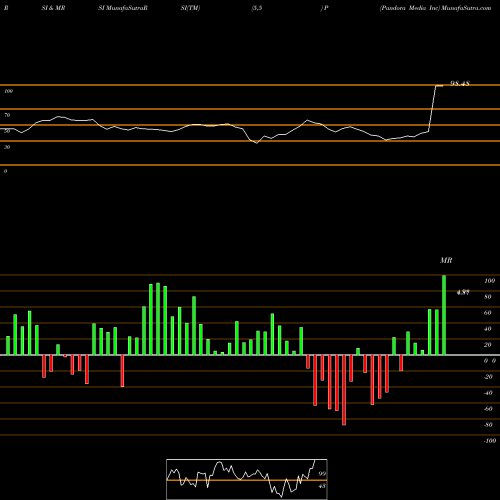
Task: Click the MR axis label 60
Action: coord(488,313)
